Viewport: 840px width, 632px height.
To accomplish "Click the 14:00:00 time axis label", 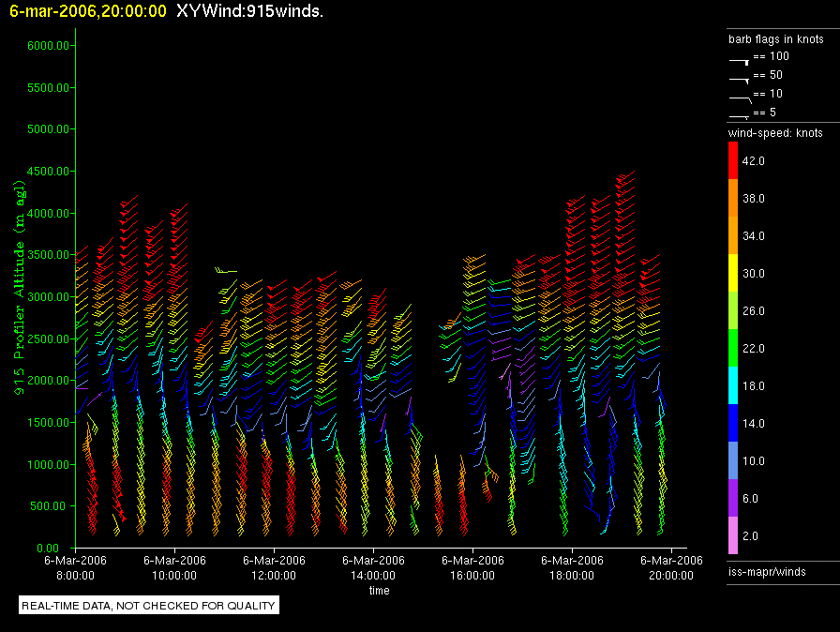I will tap(373, 575).
